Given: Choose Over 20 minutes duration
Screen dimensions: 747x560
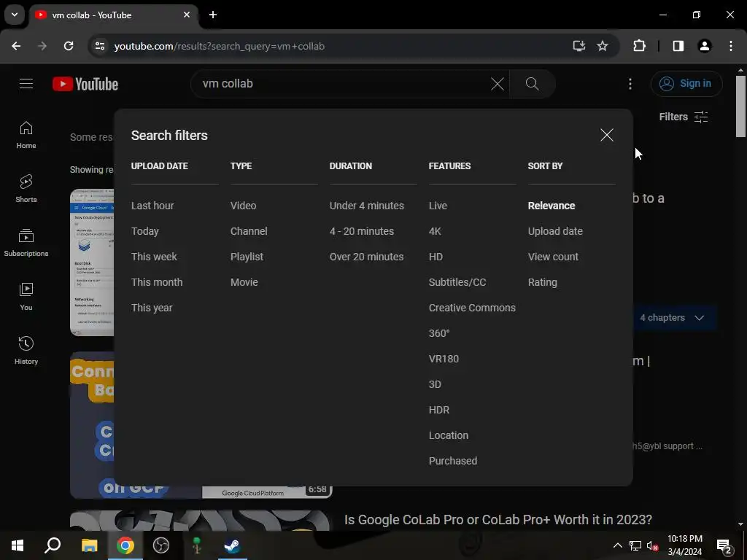Looking at the screenshot, I should (366, 257).
